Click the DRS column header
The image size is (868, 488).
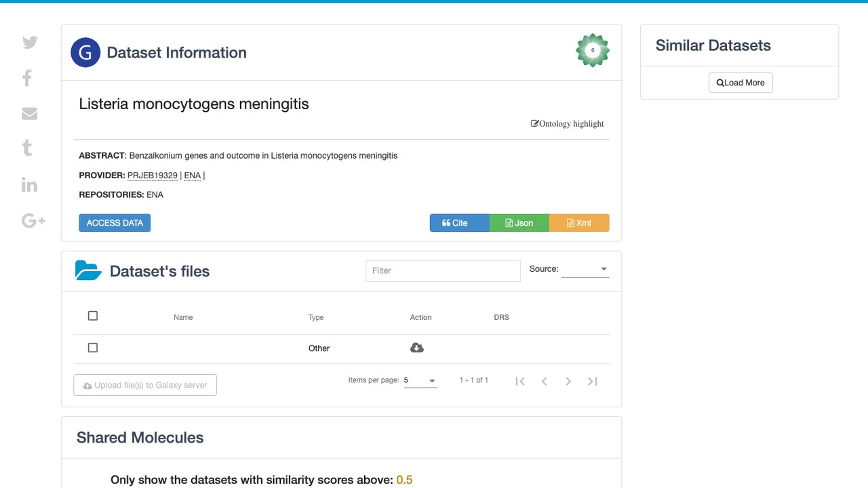pos(501,317)
